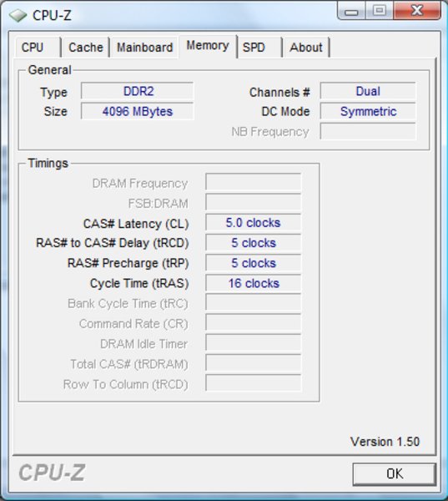The height and width of the screenshot is (501, 448).
Task: Select the Mainboard tab
Action: [144, 48]
